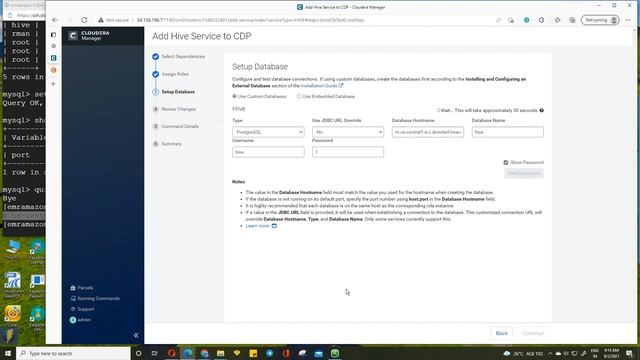Select the Setup Database step
This screenshot has width=640, height=360.
click(x=173, y=92)
